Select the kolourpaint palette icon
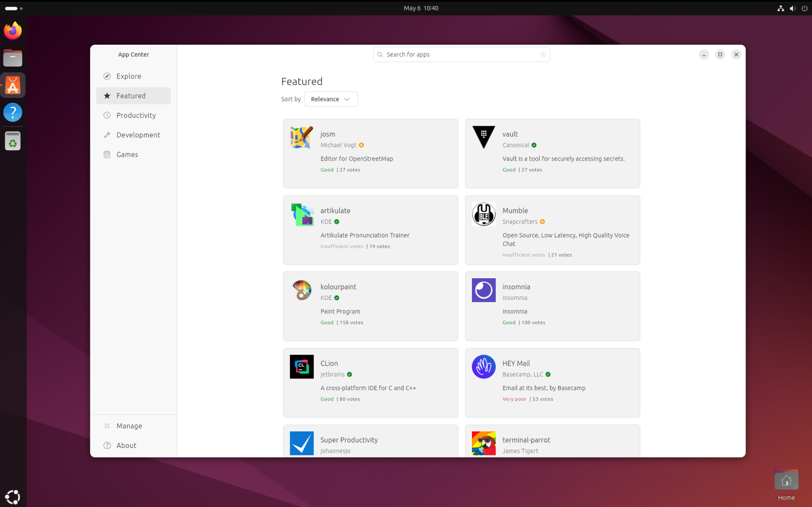 tap(301, 290)
